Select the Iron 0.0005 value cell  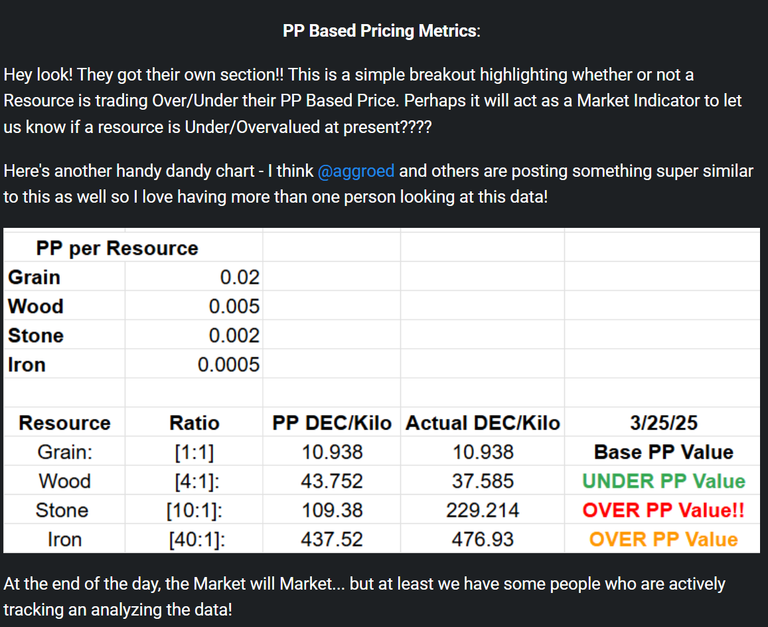(x=228, y=364)
